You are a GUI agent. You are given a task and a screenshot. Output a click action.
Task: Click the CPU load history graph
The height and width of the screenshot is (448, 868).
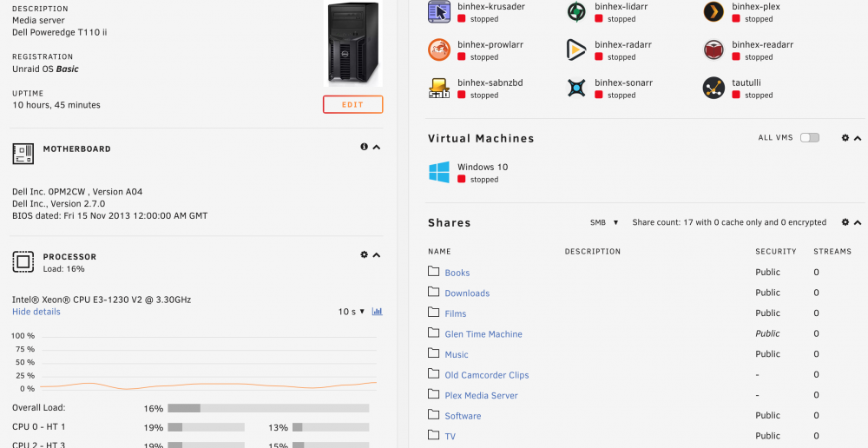pyautogui.click(x=208, y=363)
